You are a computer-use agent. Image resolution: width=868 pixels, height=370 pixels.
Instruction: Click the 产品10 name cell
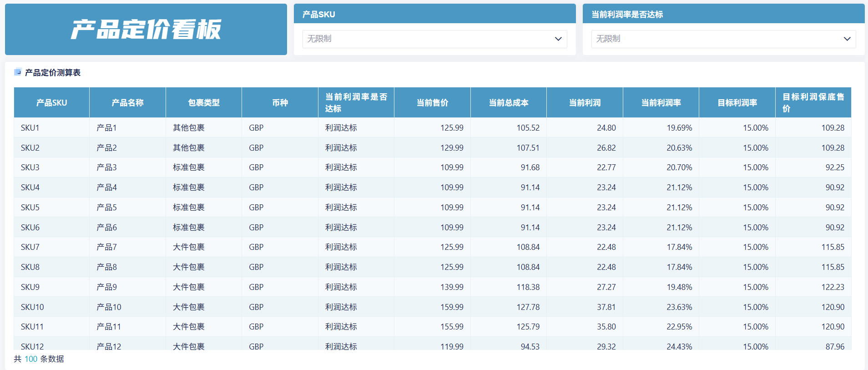(x=128, y=307)
